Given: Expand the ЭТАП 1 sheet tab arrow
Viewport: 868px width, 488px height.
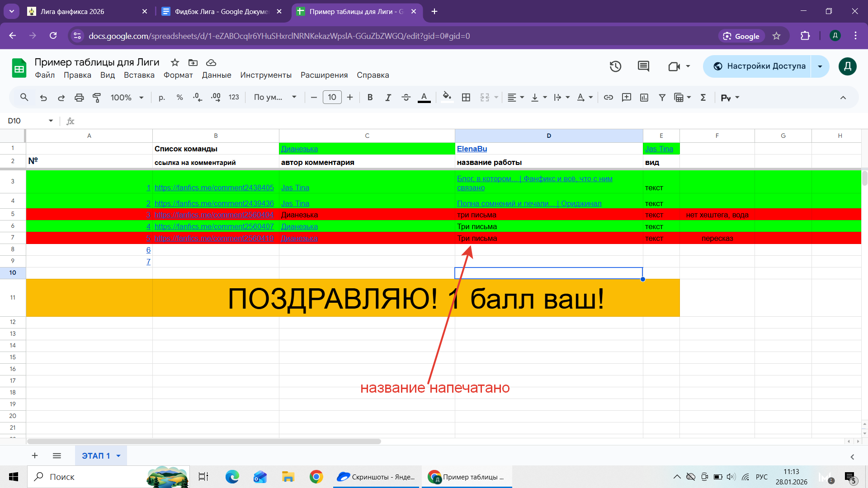Looking at the screenshot, I should point(118,456).
